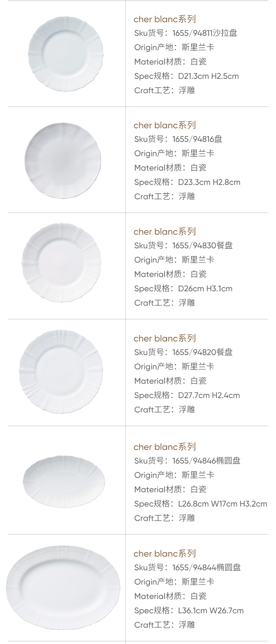Click Sku 1655/94811沙拉盘 text

pos(186,33)
